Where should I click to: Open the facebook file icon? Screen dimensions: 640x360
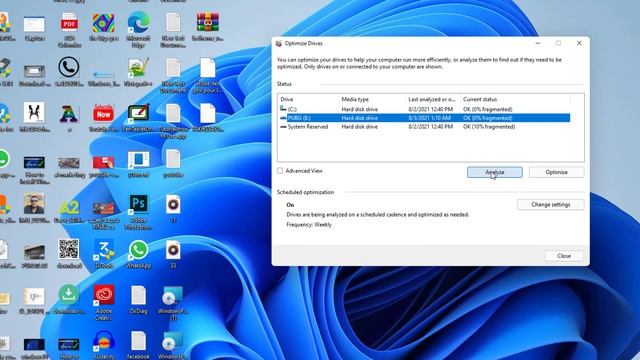[138, 341]
